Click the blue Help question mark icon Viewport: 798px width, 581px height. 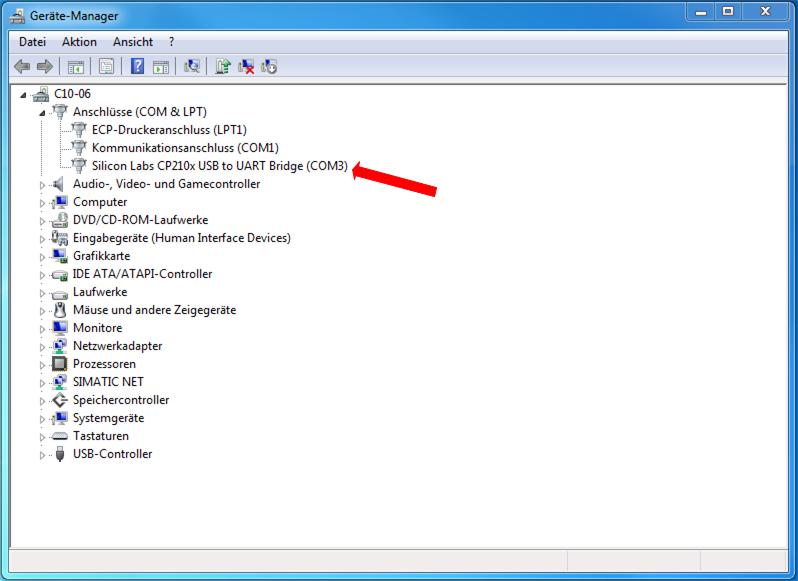coord(137,67)
